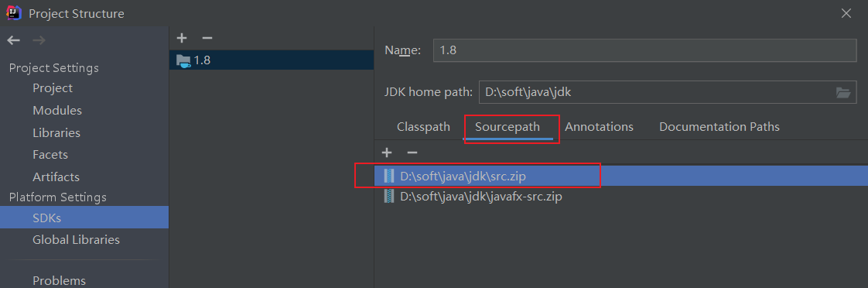Click the SDK Name input field
Image resolution: width=868 pixels, height=288 pixels.
click(645, 50)
